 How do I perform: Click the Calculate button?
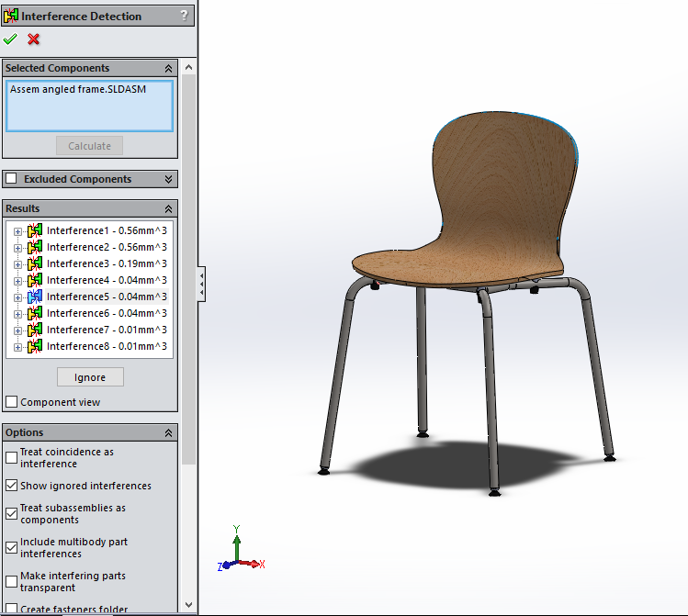coord(89,146)
